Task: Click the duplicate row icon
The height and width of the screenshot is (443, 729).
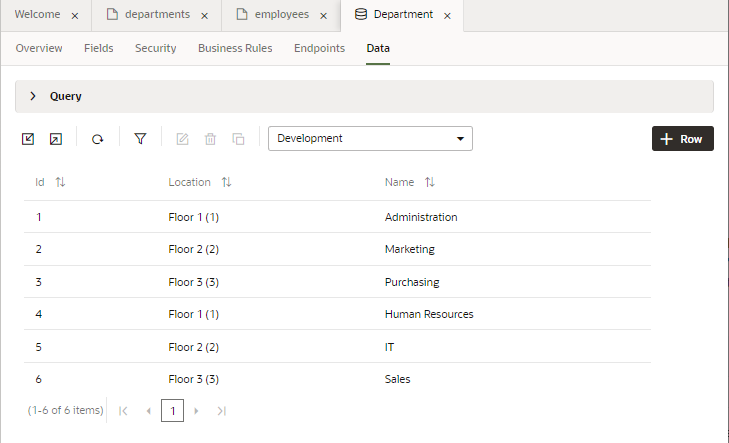Action: coord(238,139)
